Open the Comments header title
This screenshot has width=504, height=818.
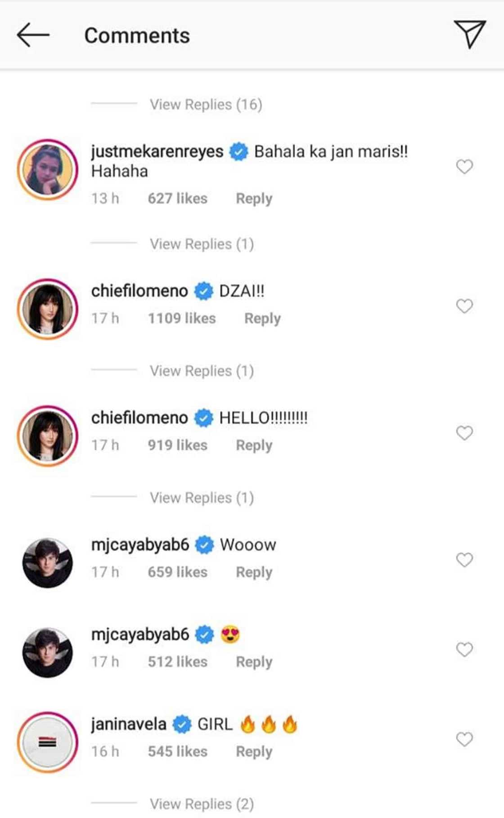138,36
